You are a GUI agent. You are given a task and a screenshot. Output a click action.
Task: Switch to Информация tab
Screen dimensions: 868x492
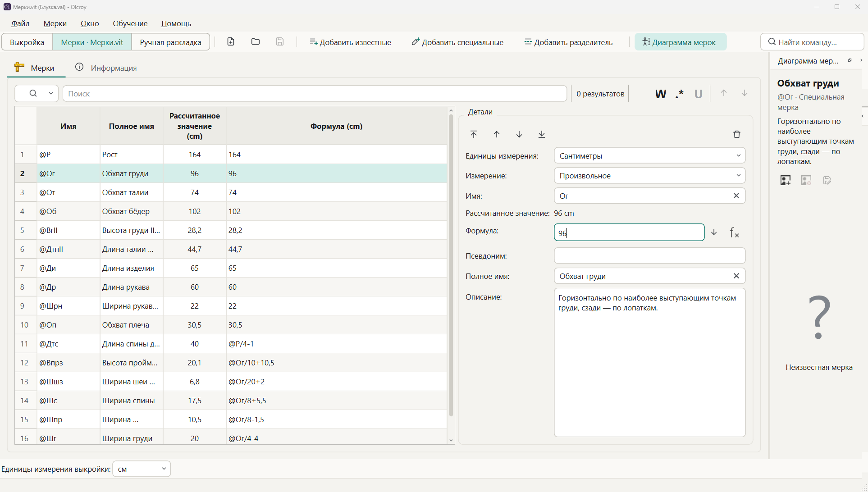106,68
